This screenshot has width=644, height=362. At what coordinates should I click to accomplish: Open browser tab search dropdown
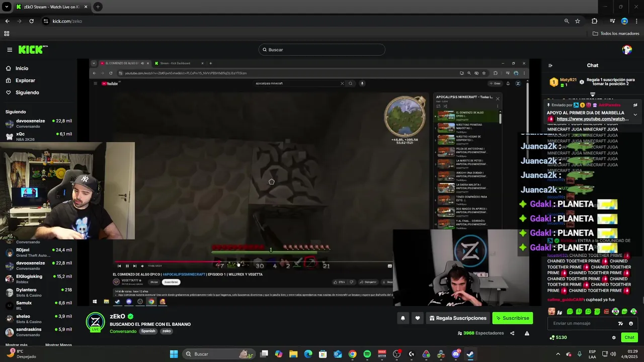(7, 7)
